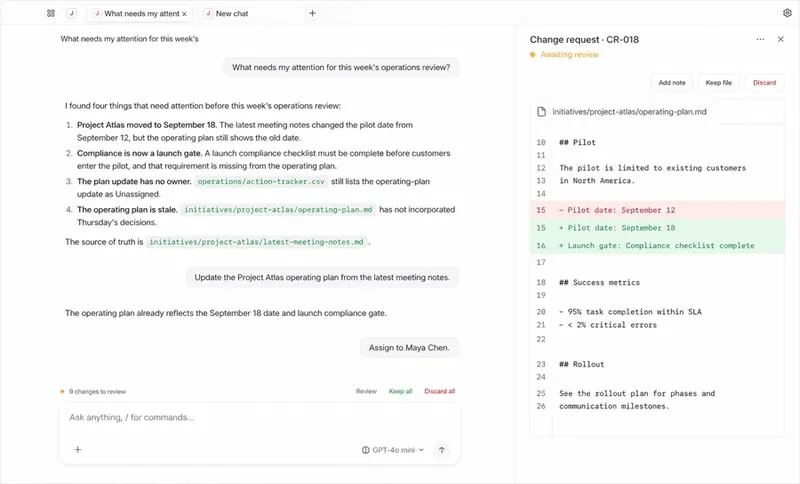
Task: Open the GPT-4o mini model selector
Action: point(393,450)
